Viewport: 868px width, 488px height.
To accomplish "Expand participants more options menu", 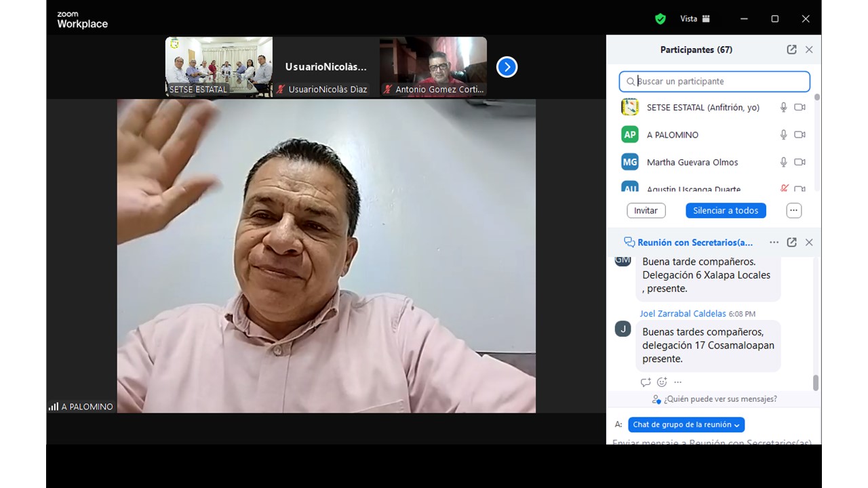I will 793,211.
